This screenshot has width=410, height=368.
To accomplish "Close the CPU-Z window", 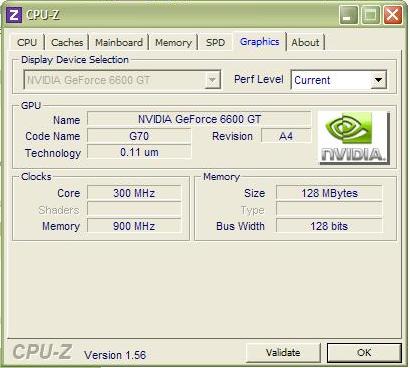I will tap(393, 15).
